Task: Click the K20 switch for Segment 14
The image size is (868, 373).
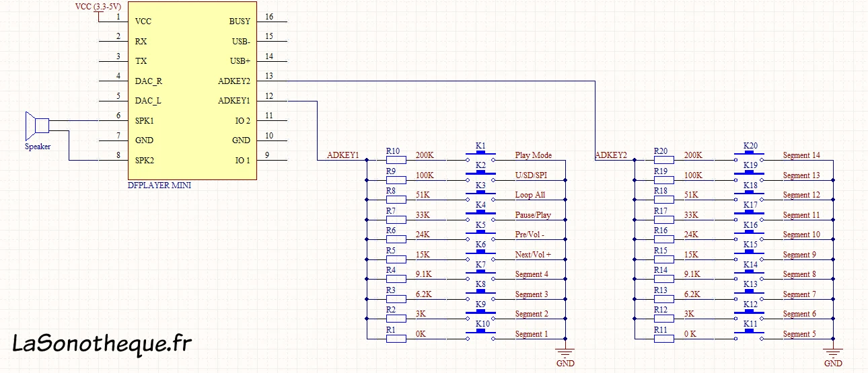Action: (x=750, y=158)
